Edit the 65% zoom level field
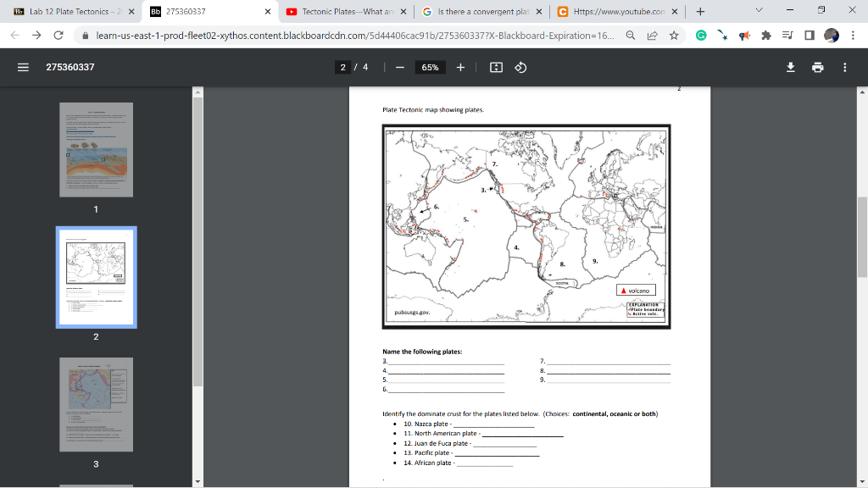 point(428,66)
